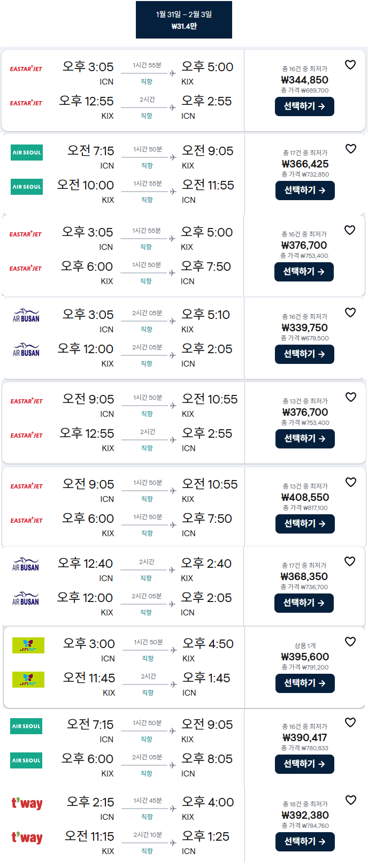This screenshot has height=868, width=368.
Task: Click Air Seoul logo on 오전 10:00 return
Action: (x=27, y=187)
